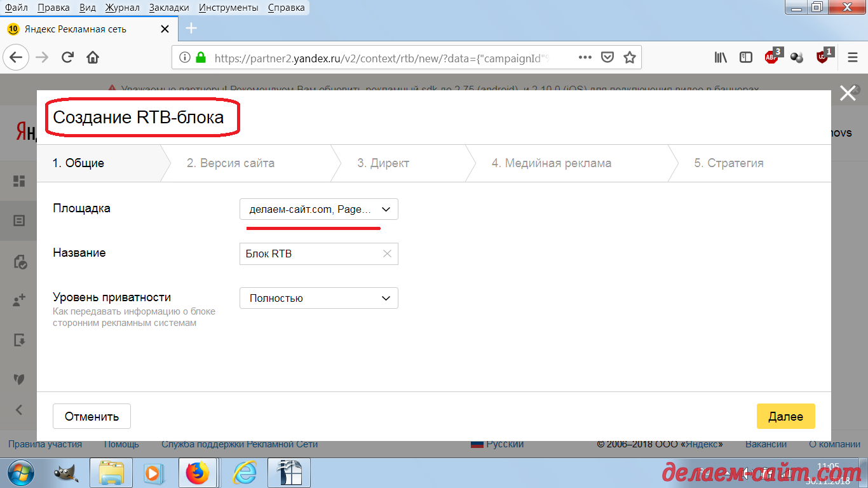Click the yellow Далее button
Image resolution: width=868 pixels, height=488 pixels.
point(785,416)
